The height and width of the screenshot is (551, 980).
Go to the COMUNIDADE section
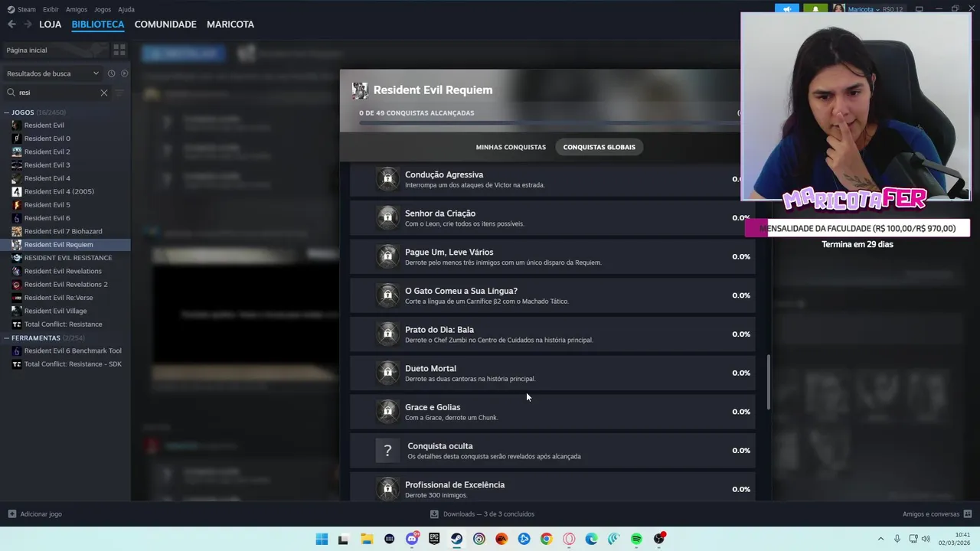click(165, 24)
